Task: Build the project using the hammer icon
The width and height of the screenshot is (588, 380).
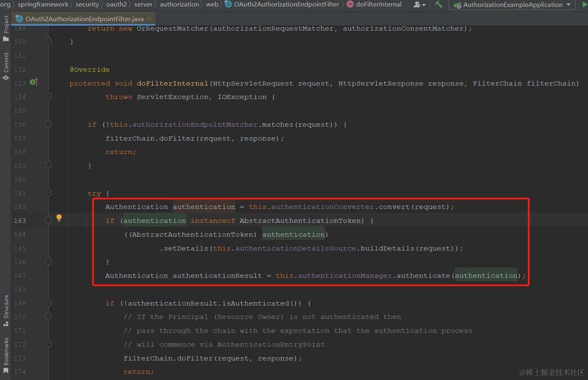Action: 439,4
